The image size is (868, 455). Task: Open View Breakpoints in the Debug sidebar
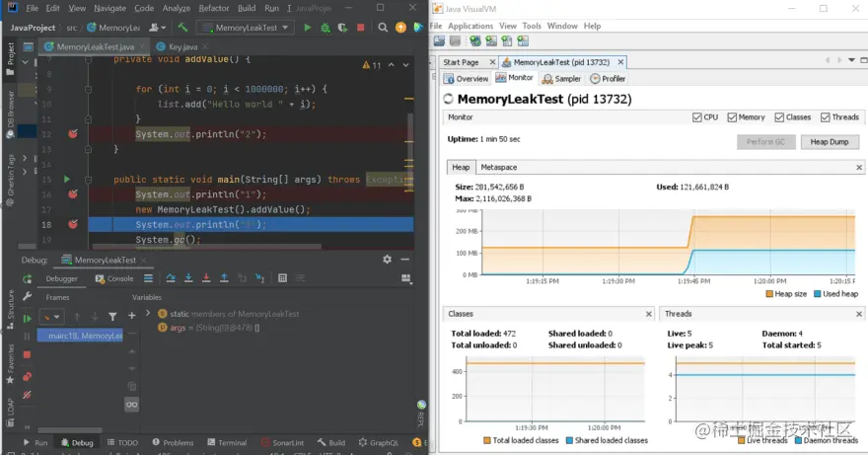[27, 377]
